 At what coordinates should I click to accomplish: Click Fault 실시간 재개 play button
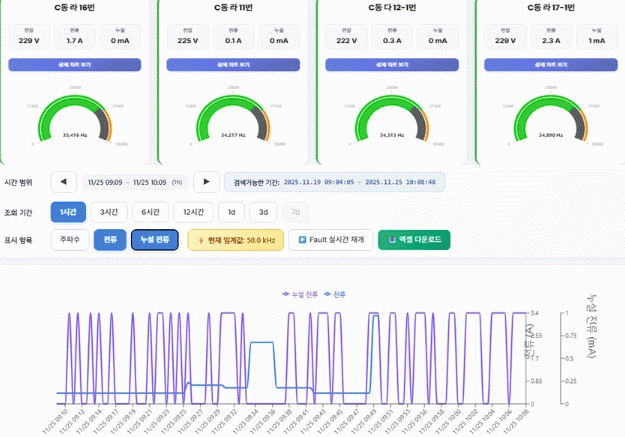click(x=330, y=240)
